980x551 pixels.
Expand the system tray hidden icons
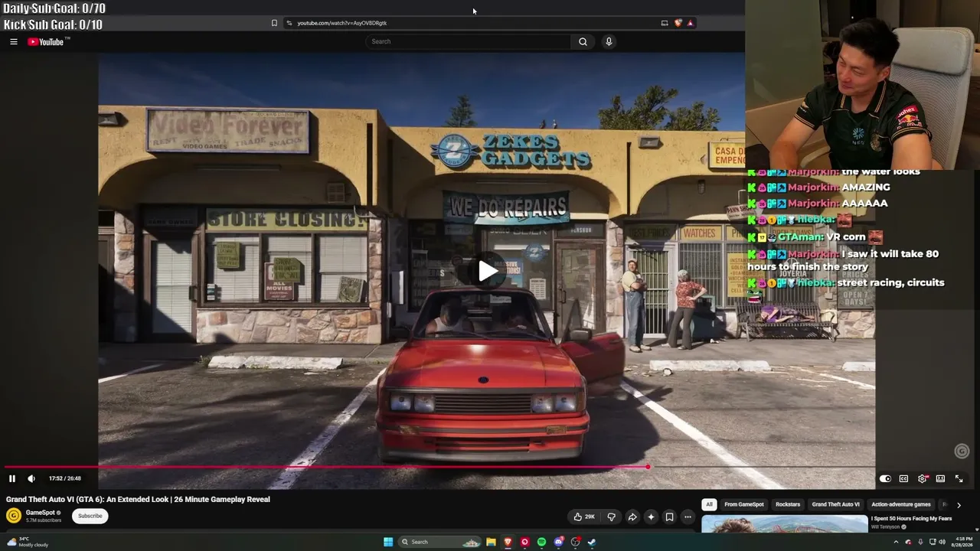pyautogui.click(x=896, y=542)
